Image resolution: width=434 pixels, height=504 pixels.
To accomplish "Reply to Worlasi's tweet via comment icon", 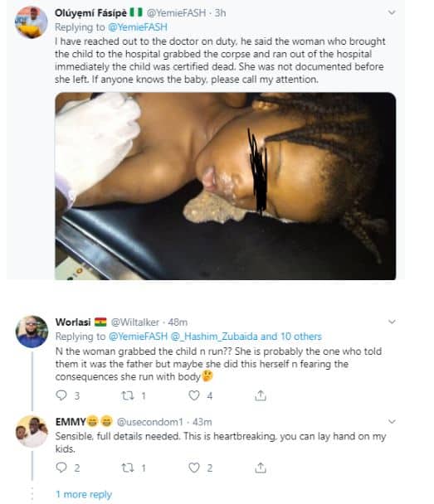I will (x=61, y=395).
